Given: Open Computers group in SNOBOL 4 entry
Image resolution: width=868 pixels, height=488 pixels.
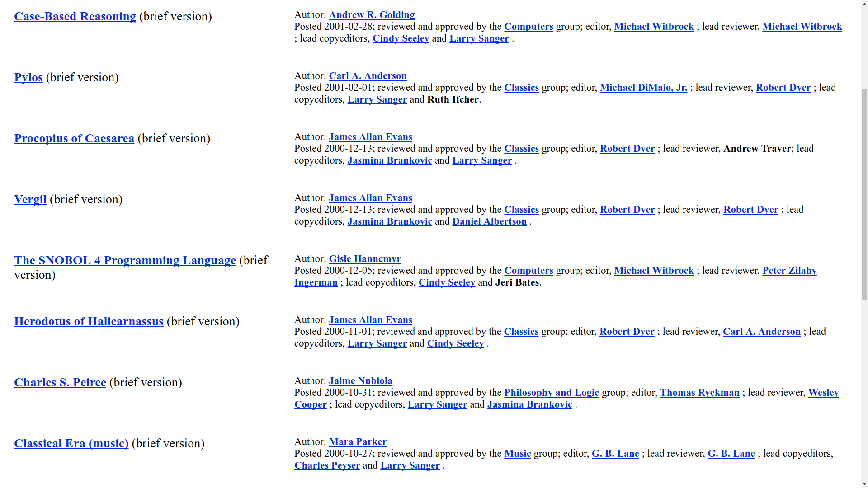Looking at the screenshot, I should pyautogui.click(x=528, y=271).
